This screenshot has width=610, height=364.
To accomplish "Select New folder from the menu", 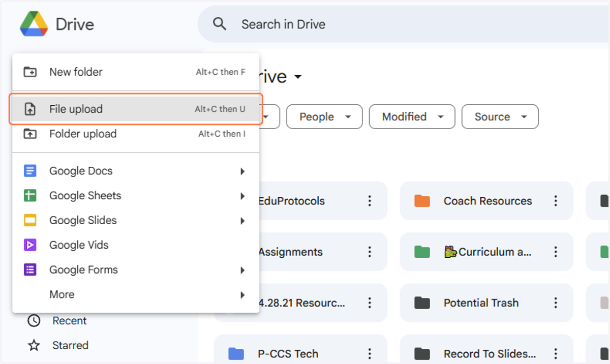I will pyautogui.click(x=136, y=72).
